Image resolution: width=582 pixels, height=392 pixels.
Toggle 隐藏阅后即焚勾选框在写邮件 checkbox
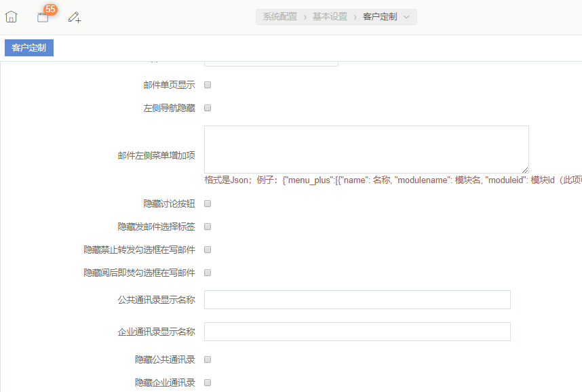point(208,273)
